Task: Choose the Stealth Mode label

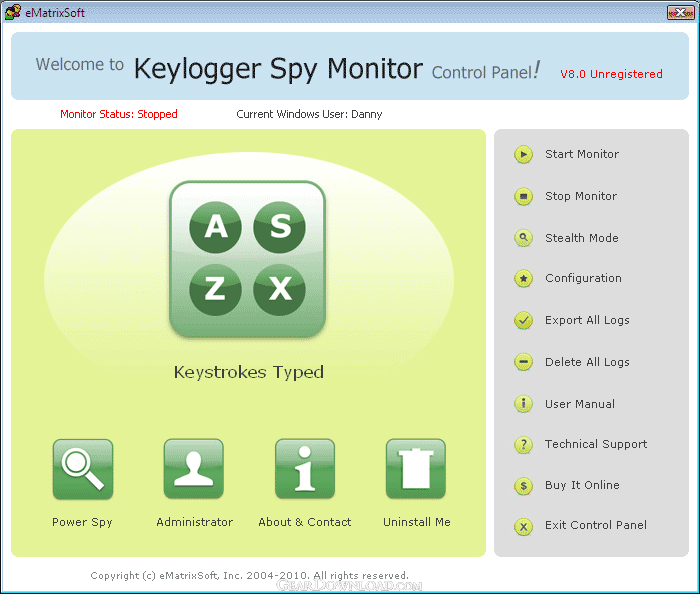Action: pos(582,238)
